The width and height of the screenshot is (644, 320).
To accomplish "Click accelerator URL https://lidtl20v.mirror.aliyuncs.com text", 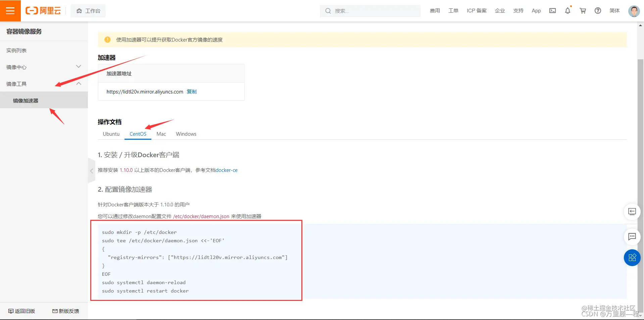I will click(145, 91).
